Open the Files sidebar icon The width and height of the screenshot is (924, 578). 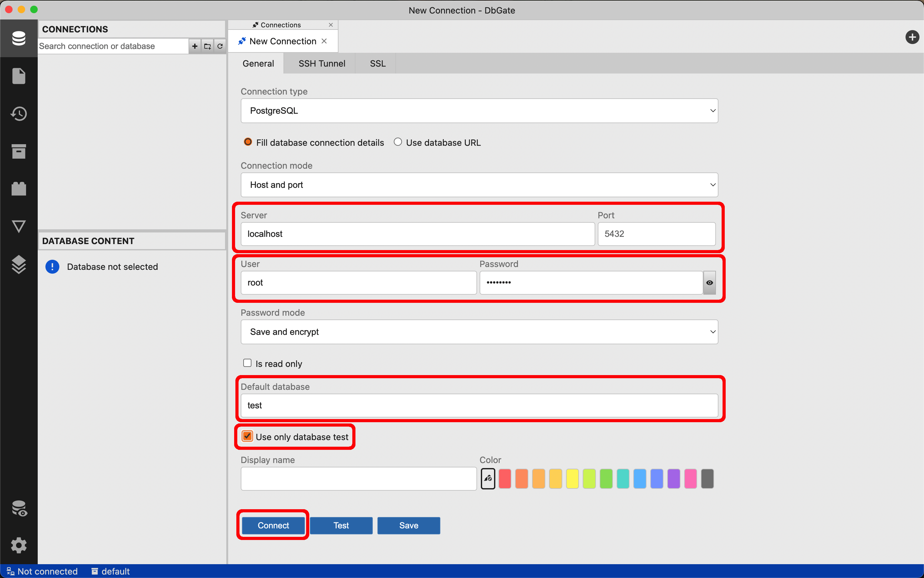click(x=19, y=76)
